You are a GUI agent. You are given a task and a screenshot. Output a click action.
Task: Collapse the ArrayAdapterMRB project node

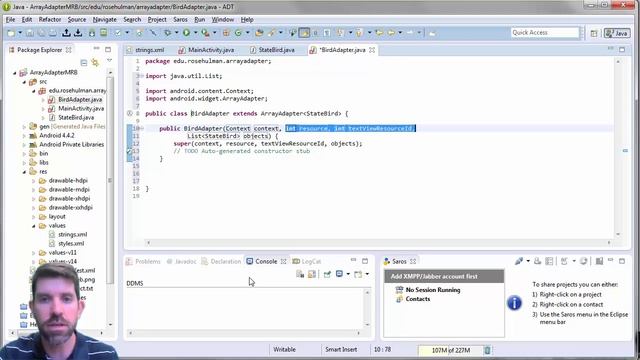click(x=15, y=73)
